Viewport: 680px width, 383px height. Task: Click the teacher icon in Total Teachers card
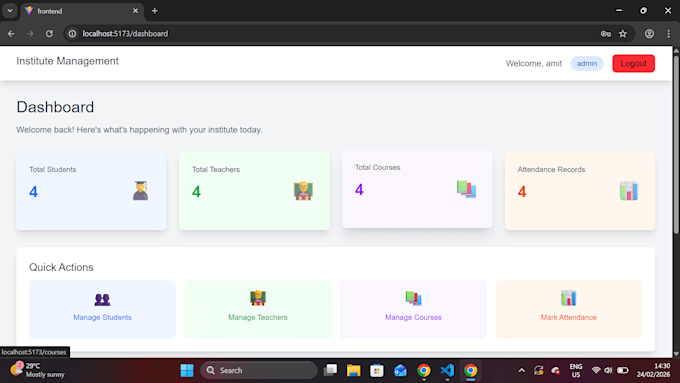303,191
